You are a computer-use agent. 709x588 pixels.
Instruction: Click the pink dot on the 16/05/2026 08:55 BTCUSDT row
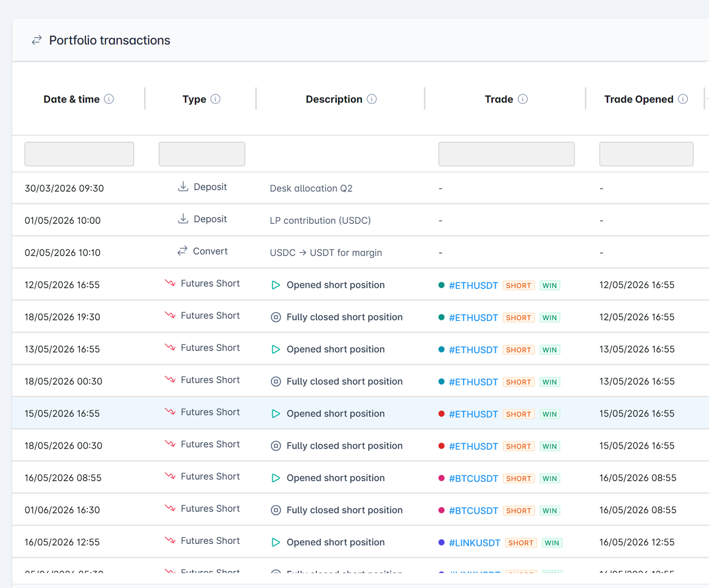[442, 478]
